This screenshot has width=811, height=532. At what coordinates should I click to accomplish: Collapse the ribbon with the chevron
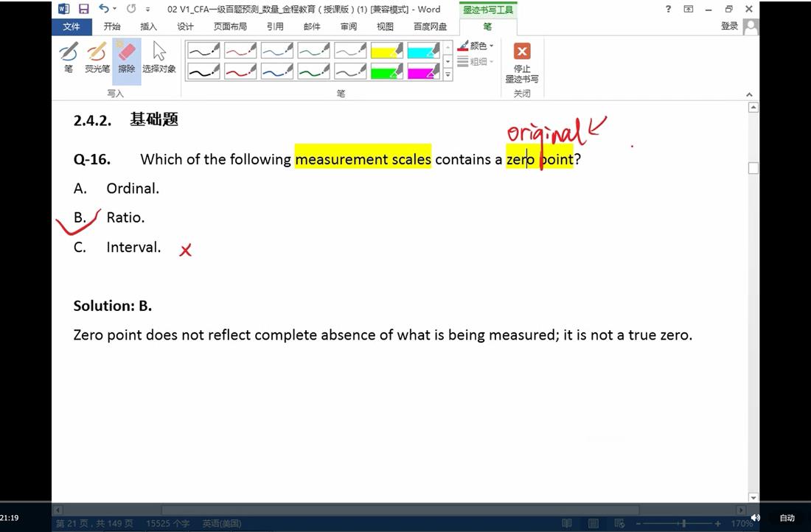coord(750,94)
